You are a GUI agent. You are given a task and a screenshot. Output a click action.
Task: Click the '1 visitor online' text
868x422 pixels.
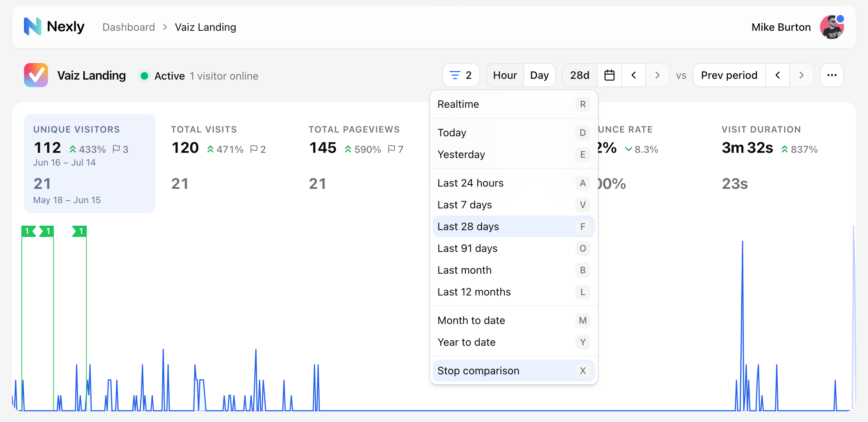(x=224, y=76)
